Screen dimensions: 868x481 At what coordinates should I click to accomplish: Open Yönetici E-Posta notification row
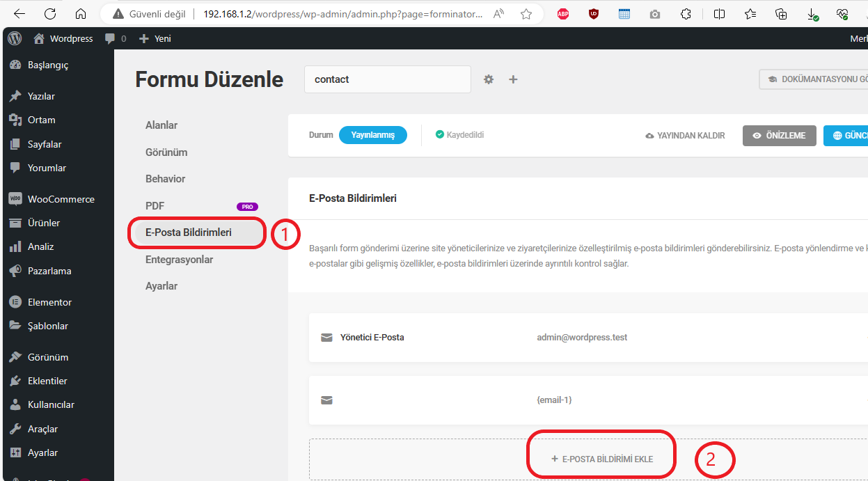tap(588, 338)
